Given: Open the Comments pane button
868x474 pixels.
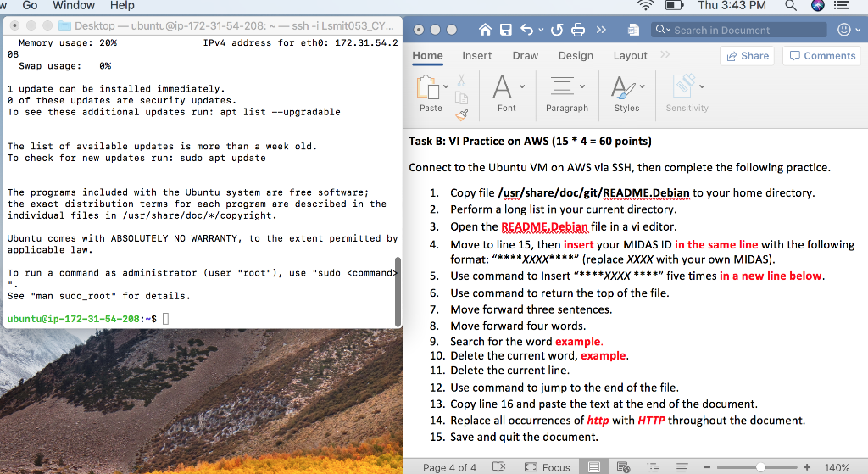Looking at the screenshot, I should click(822, 56).
